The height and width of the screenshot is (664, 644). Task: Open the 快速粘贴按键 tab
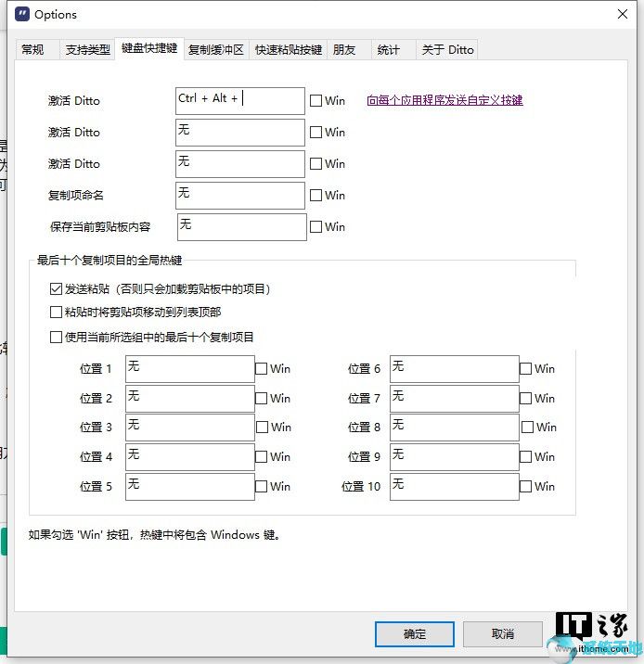[288, 50]
